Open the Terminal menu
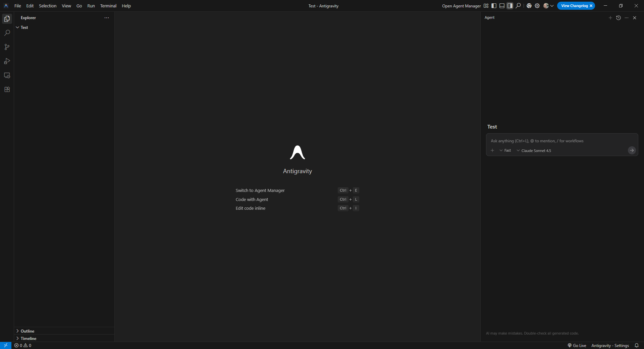Viewport: 644px width, 349px height. pos(108,6)
